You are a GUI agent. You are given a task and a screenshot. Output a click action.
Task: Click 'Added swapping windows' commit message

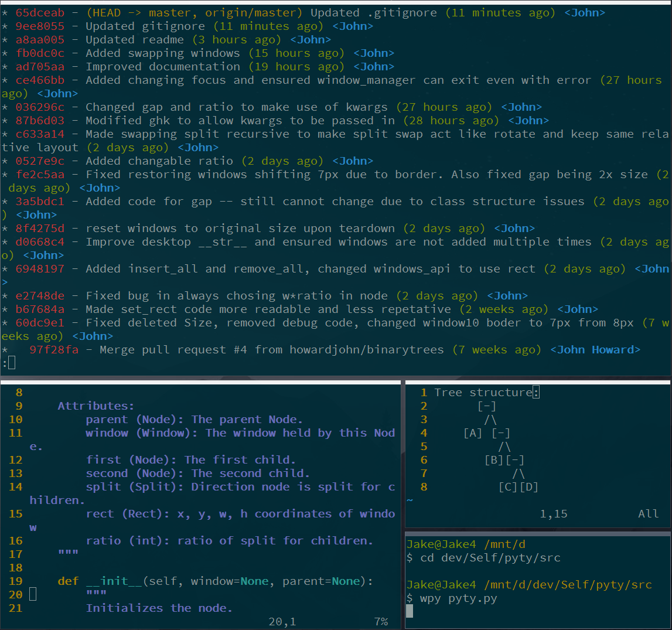(x=163, y=53)
